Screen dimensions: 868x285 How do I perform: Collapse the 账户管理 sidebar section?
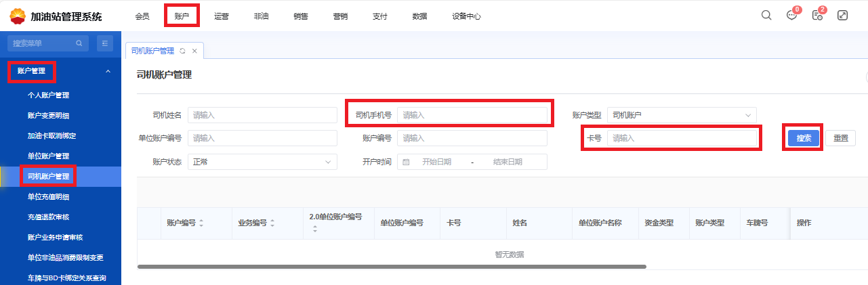click(108, 71)
